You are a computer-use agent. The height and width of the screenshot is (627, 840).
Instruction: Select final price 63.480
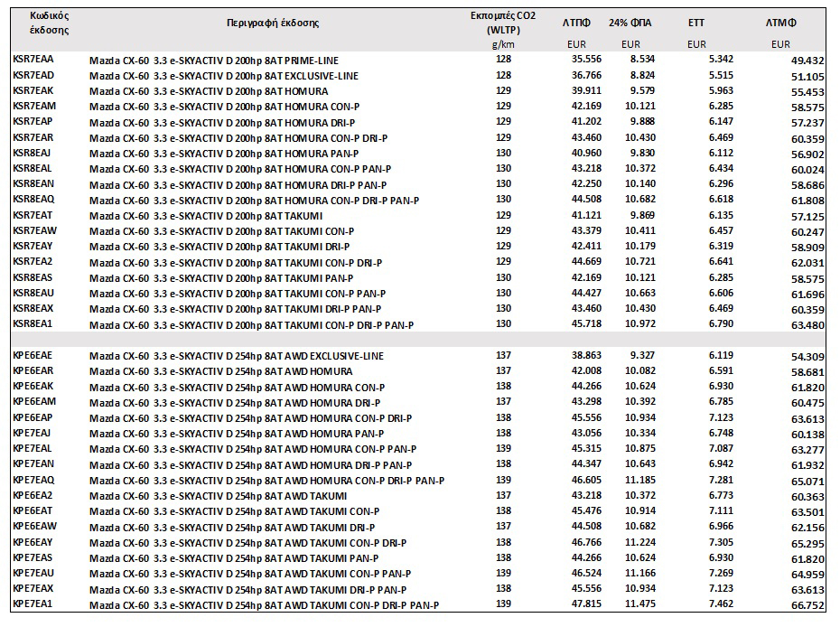point(807,325)
